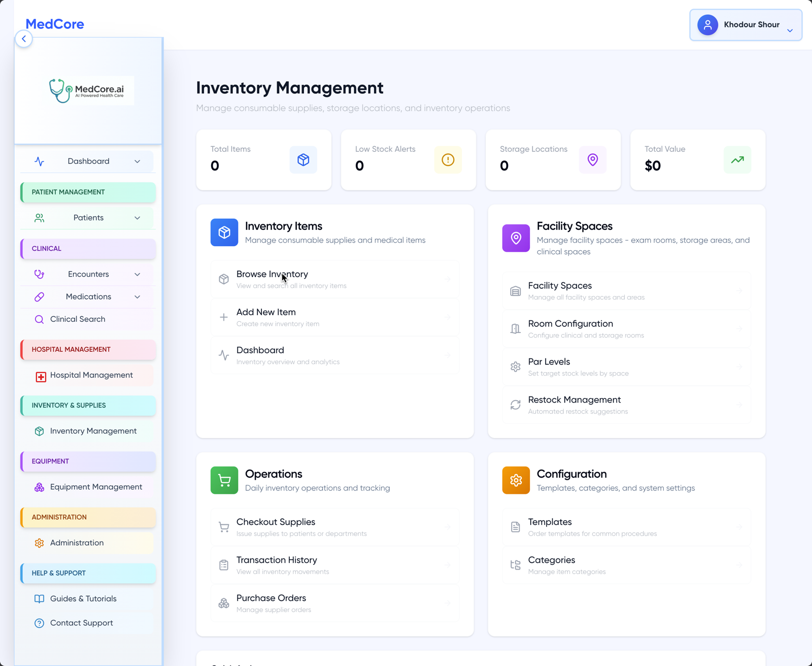Select the Inventory Items package icon

click(x=224, y=232)
